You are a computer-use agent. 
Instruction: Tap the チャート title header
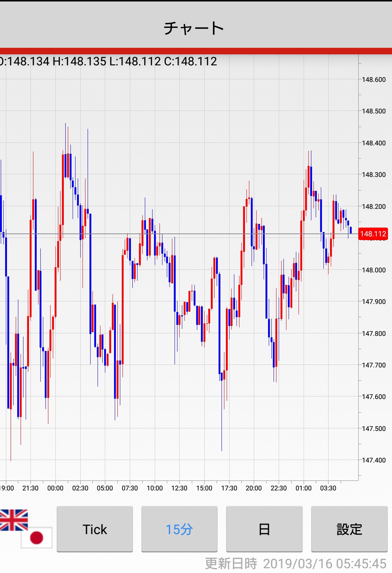[194, 28]
